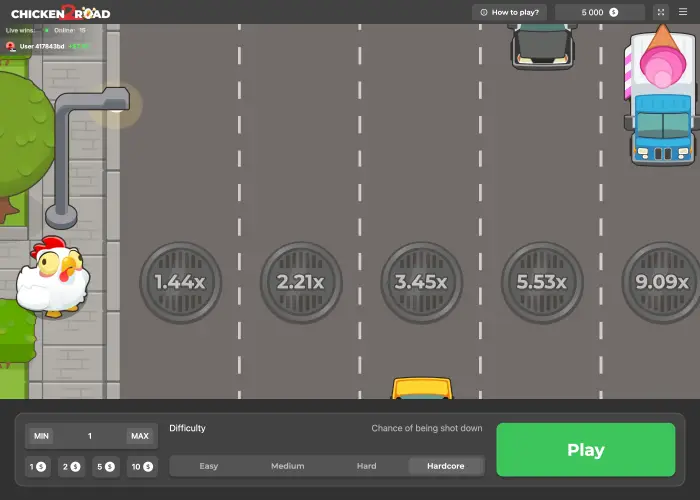Open the hamburger menu
This screenshot has width=700, height=500.
coord(683,12)
